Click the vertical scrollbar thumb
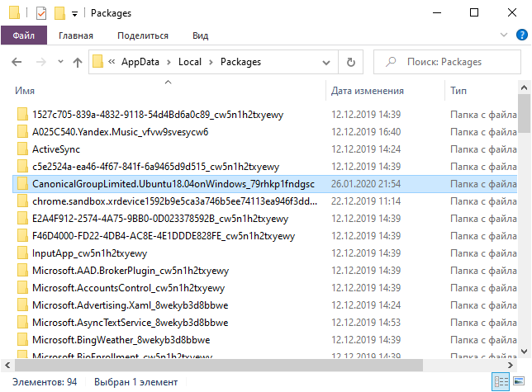The image size is (532, 392). pyautogui.click(x=524, y=114)
